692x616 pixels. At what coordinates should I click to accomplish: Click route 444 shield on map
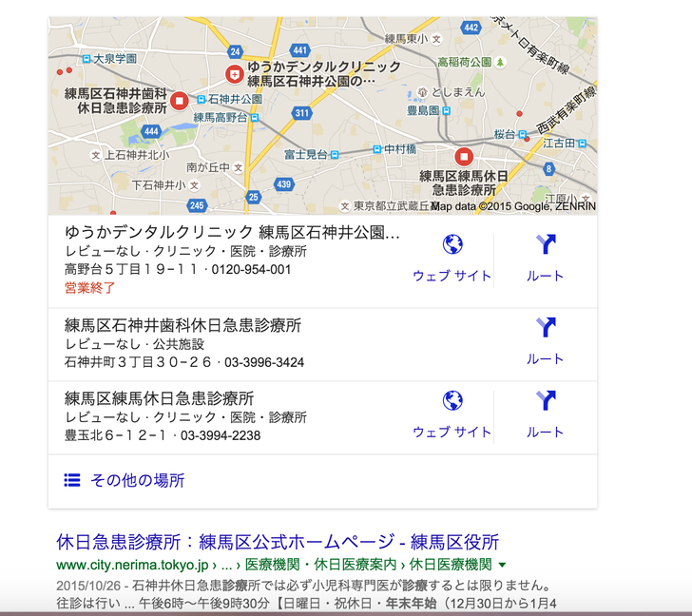(x=151, y=131)
